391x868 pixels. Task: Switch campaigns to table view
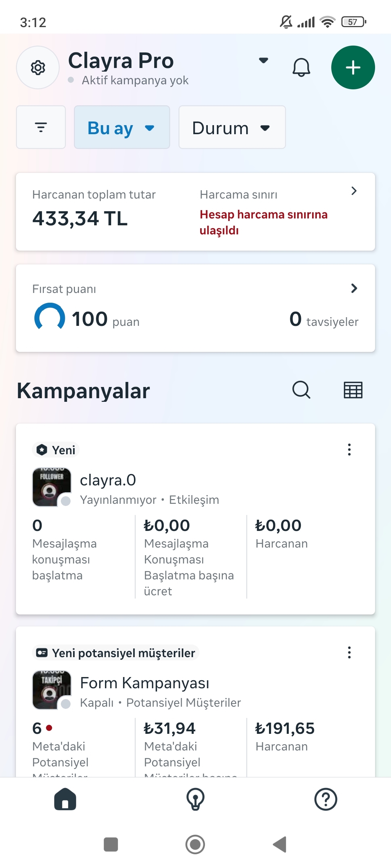click(353, 390)
